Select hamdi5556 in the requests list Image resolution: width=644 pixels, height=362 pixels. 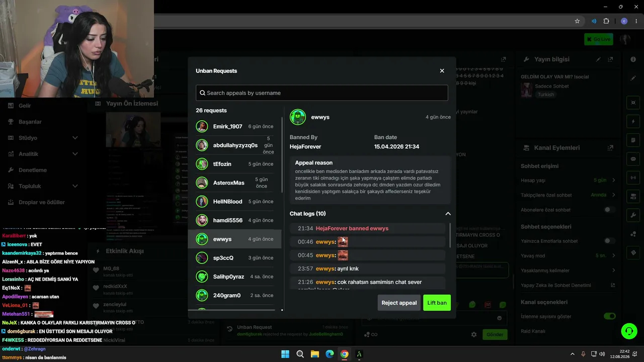[x=235, y=220]
